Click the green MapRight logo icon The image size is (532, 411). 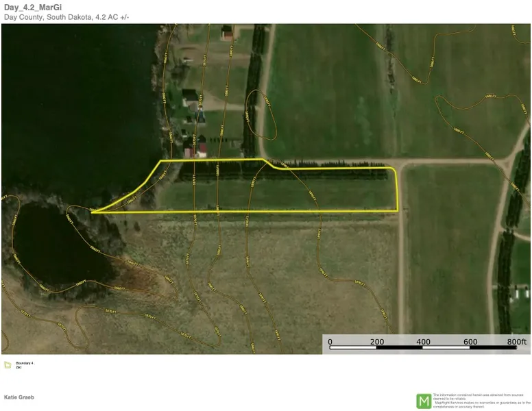pos(424,401)
